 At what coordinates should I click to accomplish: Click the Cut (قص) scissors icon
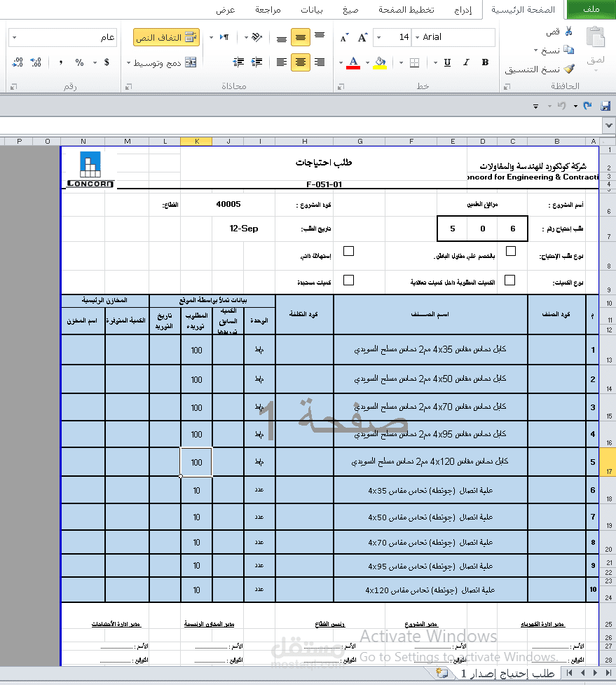point(568,32)
